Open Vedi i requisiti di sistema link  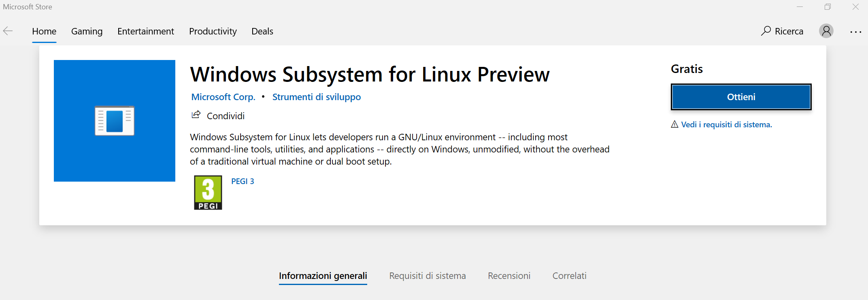click(726, 124)
